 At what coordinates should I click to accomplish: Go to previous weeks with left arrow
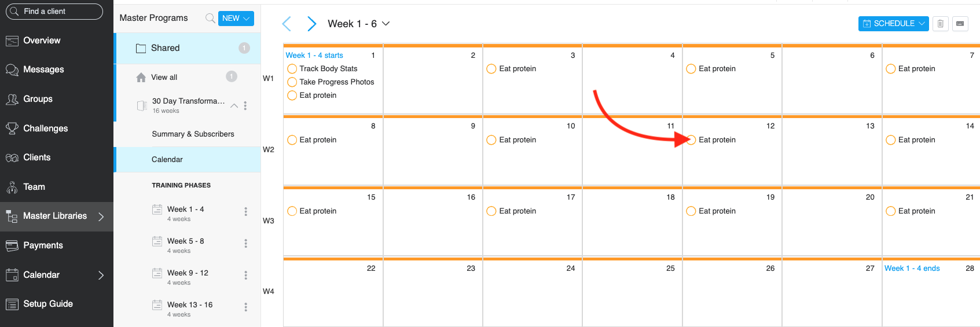tap(287, 24)
